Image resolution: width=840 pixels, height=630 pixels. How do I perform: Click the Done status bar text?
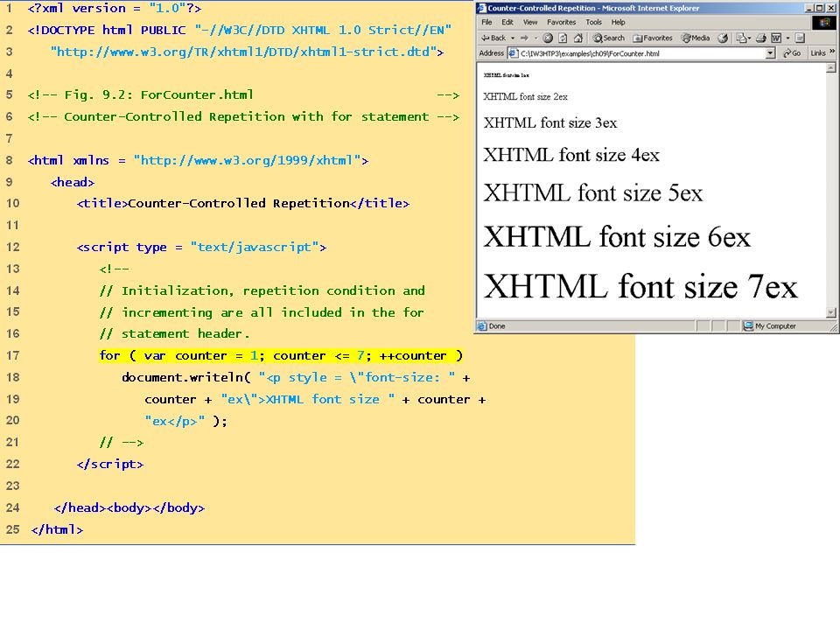tap(497, 325)
